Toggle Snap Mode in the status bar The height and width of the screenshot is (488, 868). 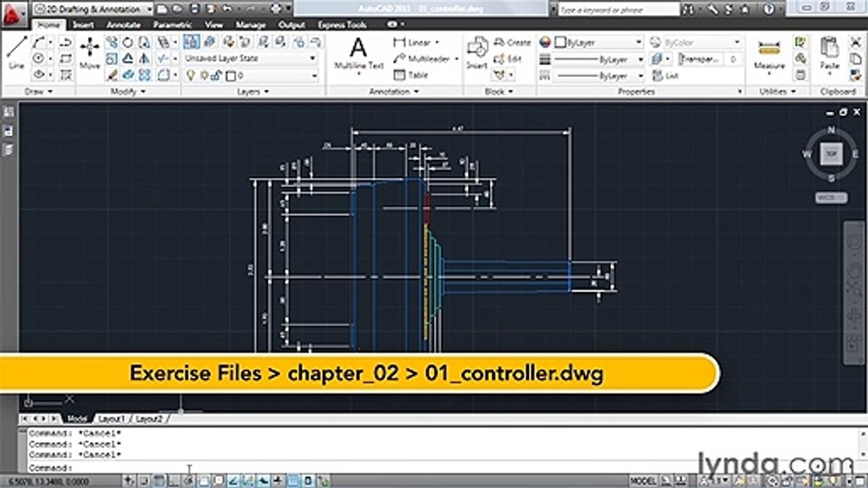(x=144, y=481)
